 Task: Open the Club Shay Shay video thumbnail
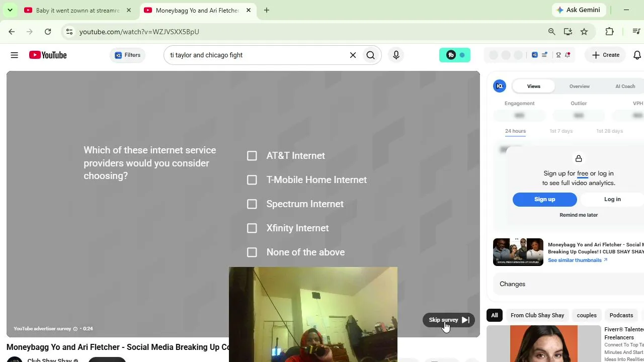518,252
